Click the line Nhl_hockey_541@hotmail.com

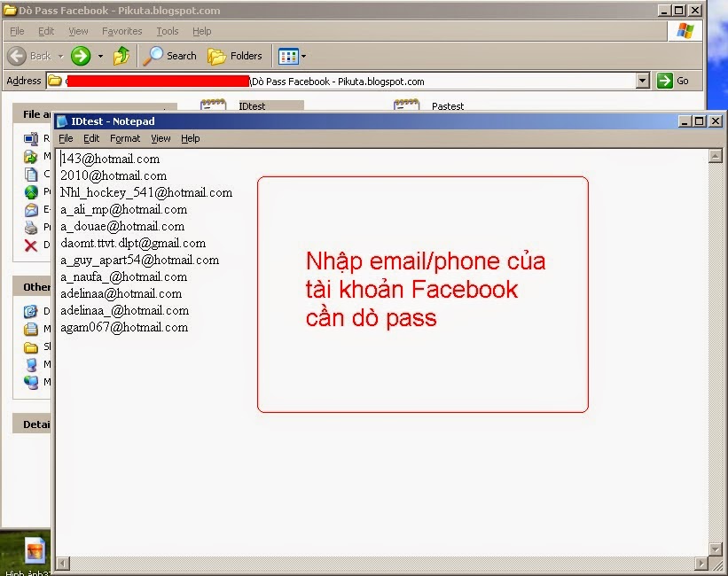tap(146, 192)
